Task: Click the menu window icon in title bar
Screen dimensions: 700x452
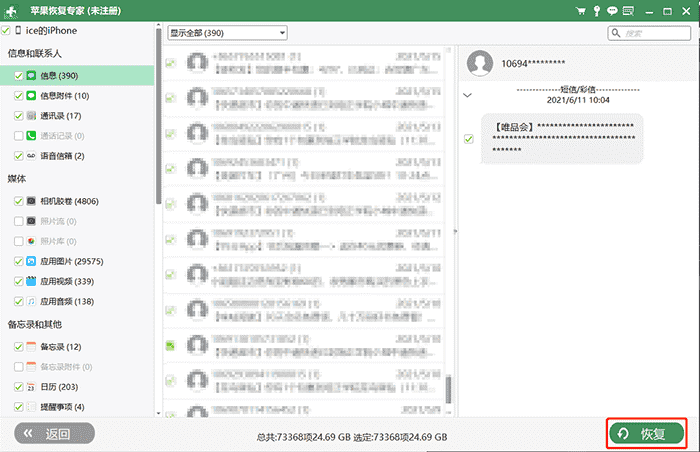Action: (x=629, y=10)
